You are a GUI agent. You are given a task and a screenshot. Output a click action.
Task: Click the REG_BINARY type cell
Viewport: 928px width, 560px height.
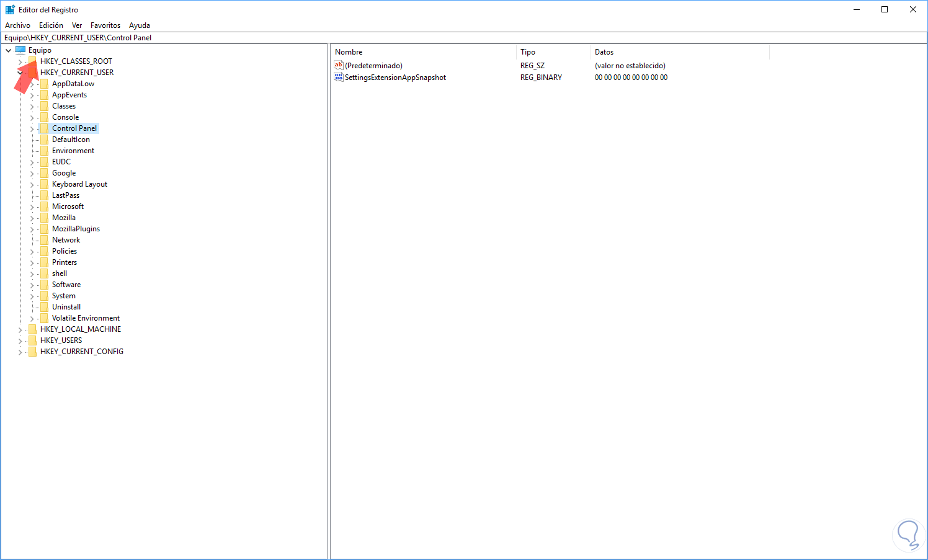click(541, 78)
